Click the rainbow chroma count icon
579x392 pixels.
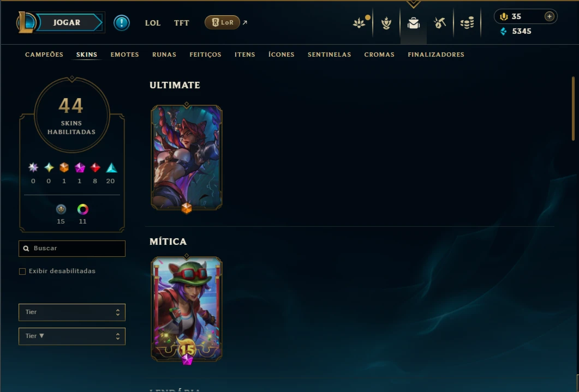(83, 209)
